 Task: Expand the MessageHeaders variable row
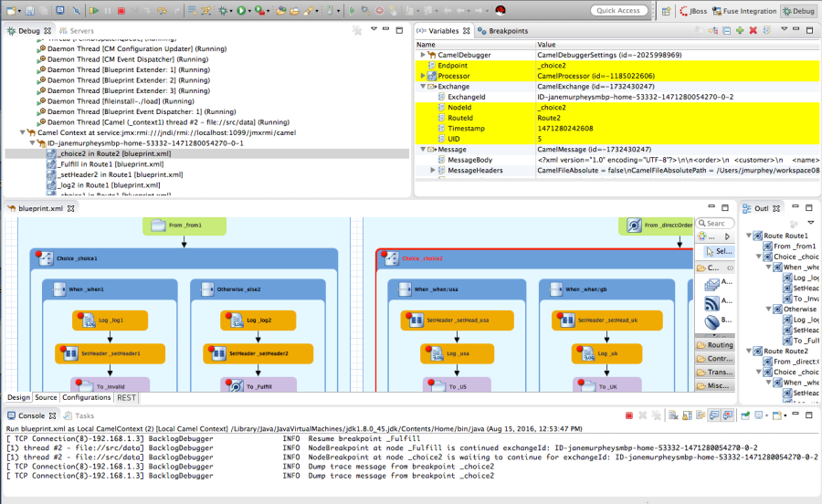(x=433, y=170)
